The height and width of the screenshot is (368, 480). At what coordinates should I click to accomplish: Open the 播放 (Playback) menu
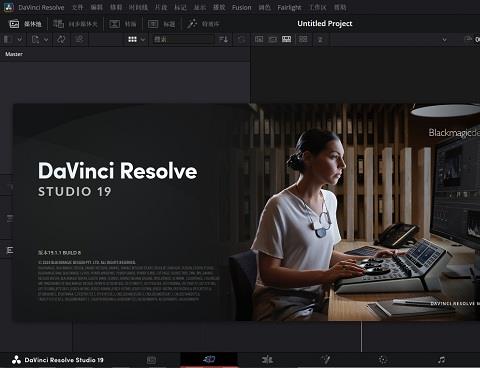(219, 7)
